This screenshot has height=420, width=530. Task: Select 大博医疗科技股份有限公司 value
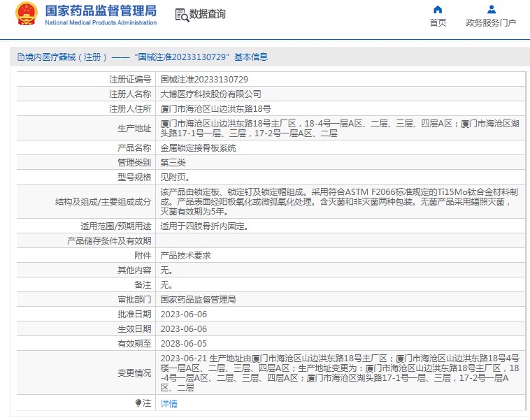[x=210, y=94]
